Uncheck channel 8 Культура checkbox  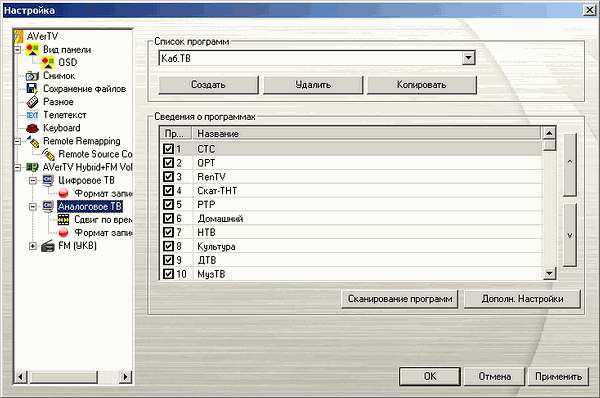168,246
